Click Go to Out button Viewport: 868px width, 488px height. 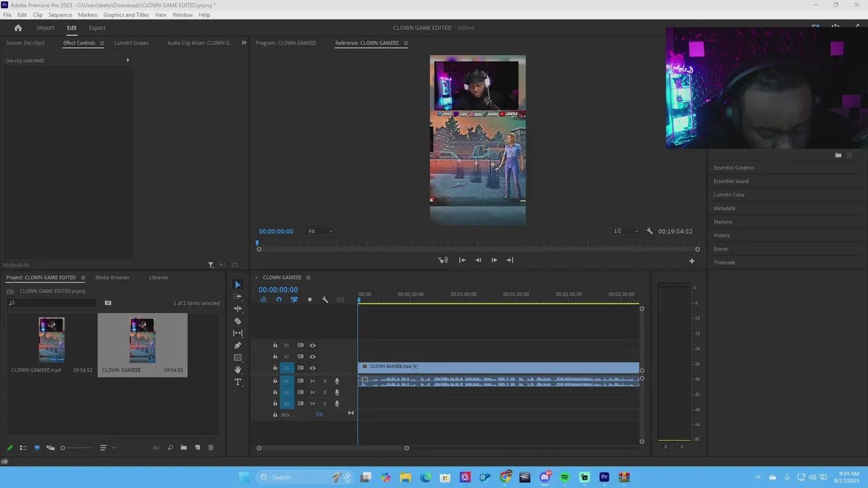click(x=510, y=260)
